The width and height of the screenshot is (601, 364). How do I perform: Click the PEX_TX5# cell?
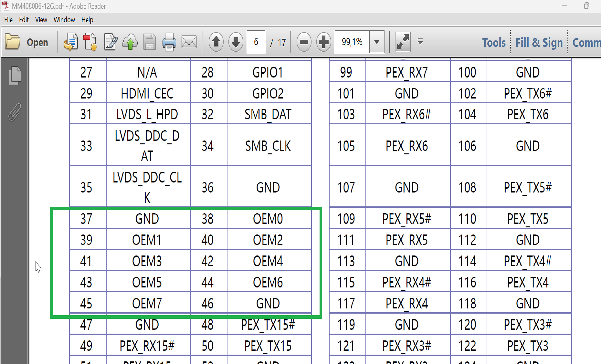coord(529,187)
